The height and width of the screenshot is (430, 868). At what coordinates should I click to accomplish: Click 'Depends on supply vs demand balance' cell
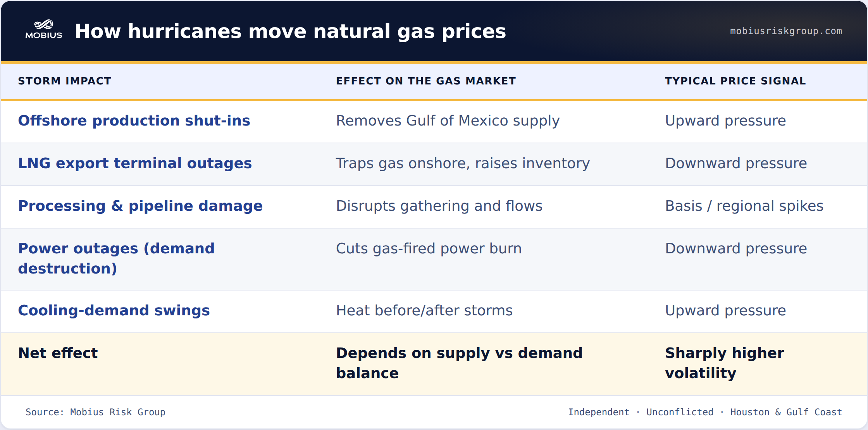[x=459, y=363]
